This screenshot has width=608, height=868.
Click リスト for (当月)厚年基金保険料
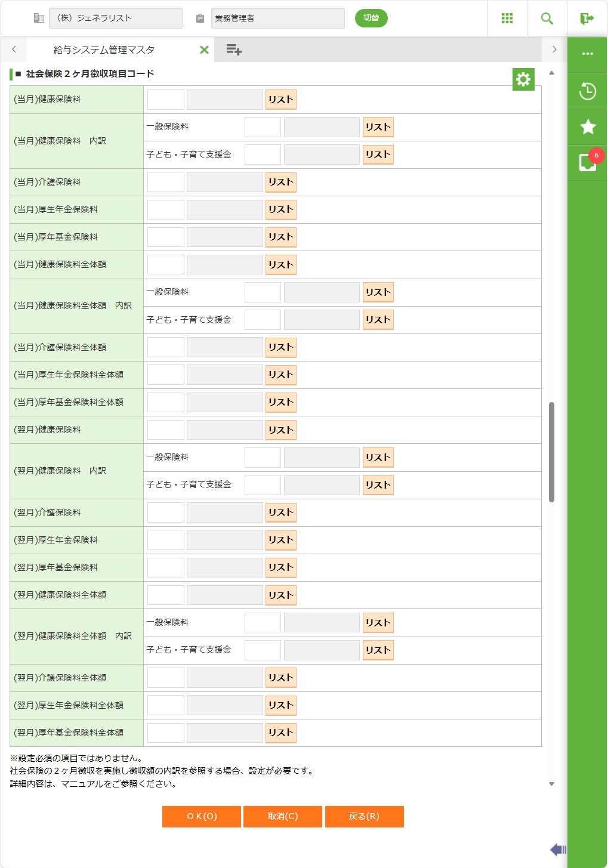[x=280, y=237]
